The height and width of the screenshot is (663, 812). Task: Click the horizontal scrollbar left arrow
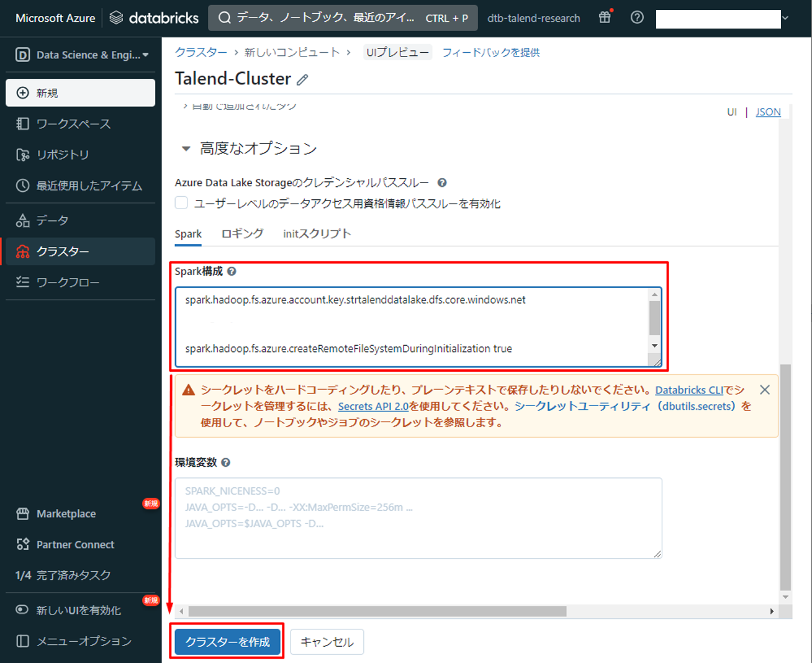pyautogui.click(x=181, y=611)
